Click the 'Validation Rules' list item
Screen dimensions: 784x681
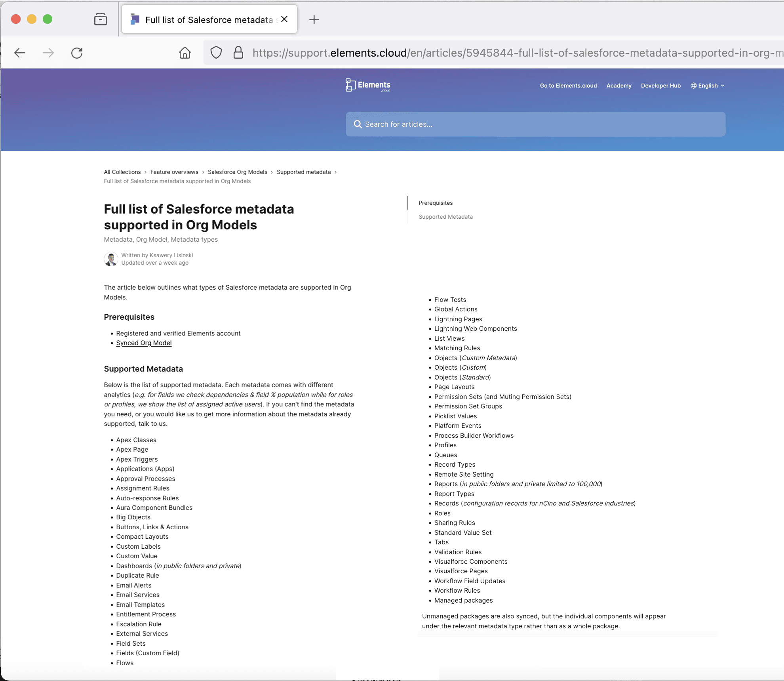pos(458,552)
